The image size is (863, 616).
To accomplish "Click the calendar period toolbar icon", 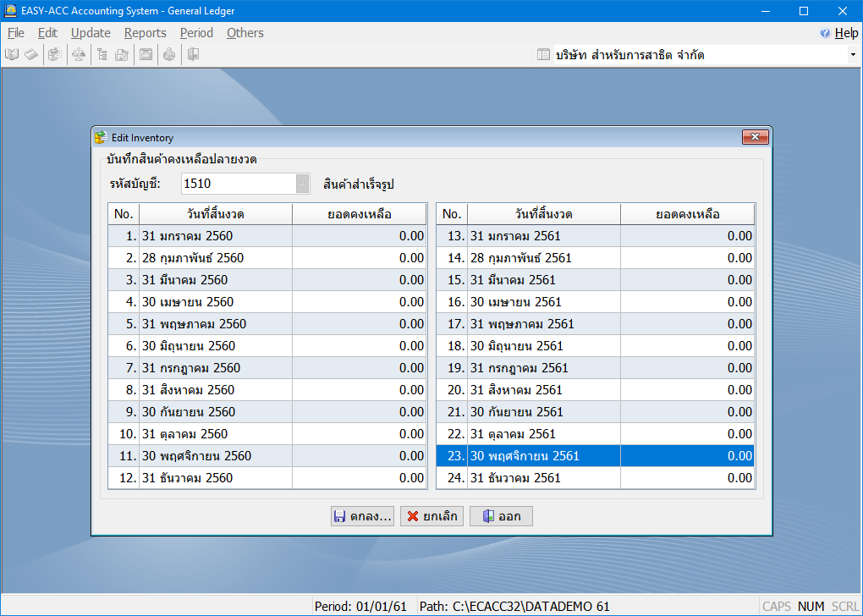I will tap(146, 55).
